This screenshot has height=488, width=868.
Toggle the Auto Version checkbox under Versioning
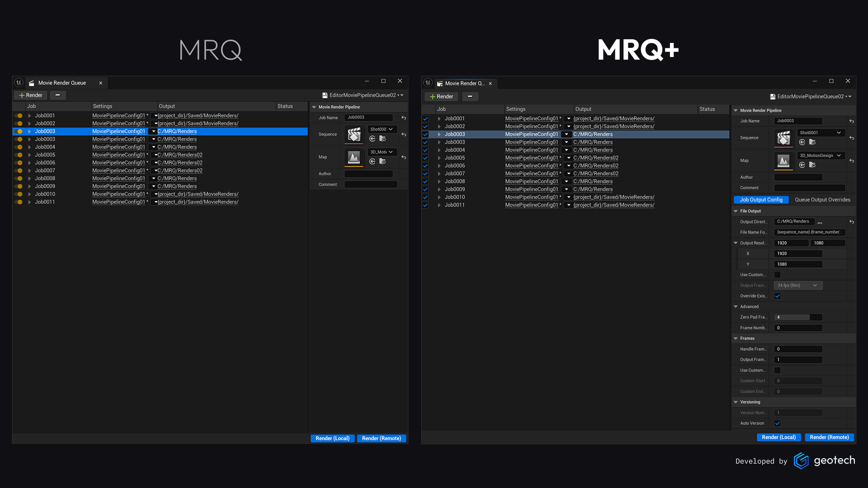(777, 423)
